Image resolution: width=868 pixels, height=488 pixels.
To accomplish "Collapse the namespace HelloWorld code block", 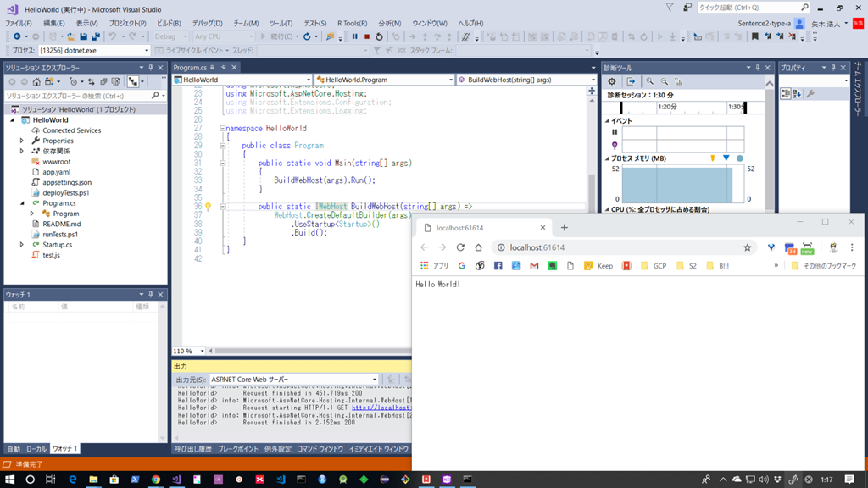I will 222,129.
